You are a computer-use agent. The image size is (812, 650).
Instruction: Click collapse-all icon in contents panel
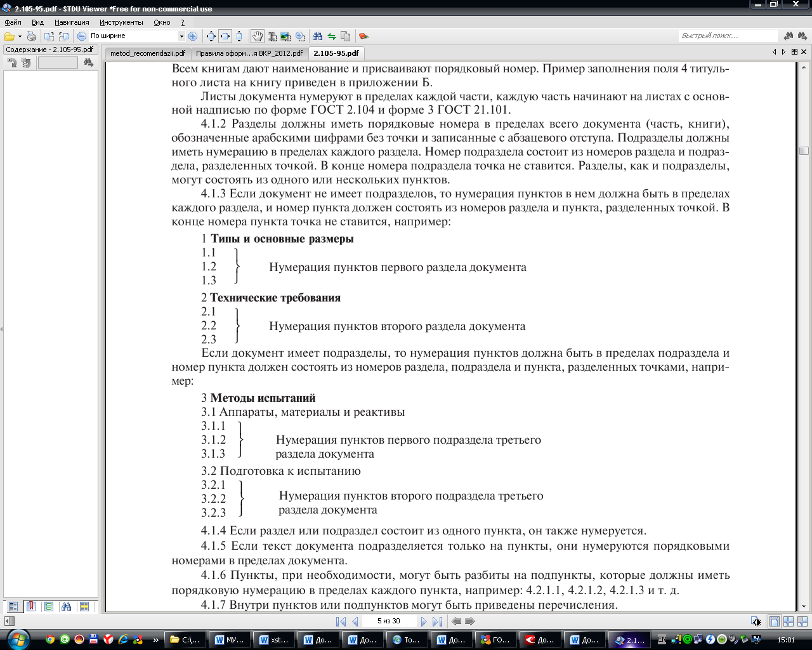click(25, 62)
